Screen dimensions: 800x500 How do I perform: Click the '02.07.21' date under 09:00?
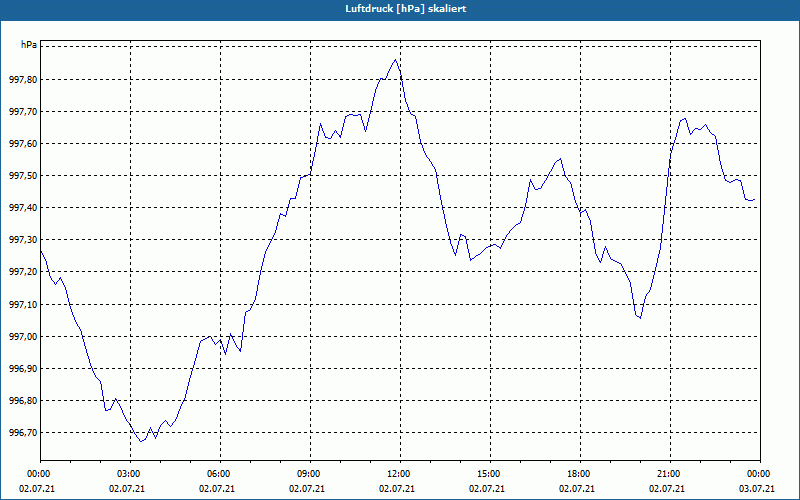coord(307,489)
